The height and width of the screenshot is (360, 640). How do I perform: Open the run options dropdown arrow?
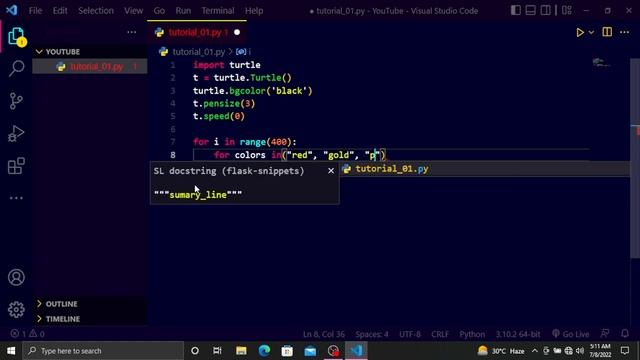pos(591,32)
